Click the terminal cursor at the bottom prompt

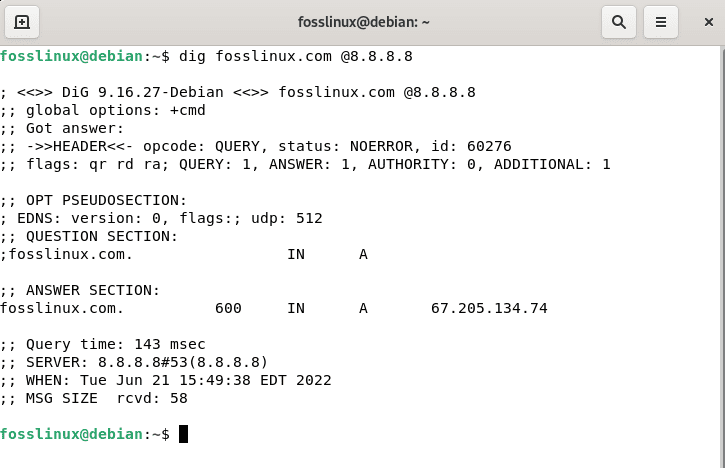coord(184,434)
